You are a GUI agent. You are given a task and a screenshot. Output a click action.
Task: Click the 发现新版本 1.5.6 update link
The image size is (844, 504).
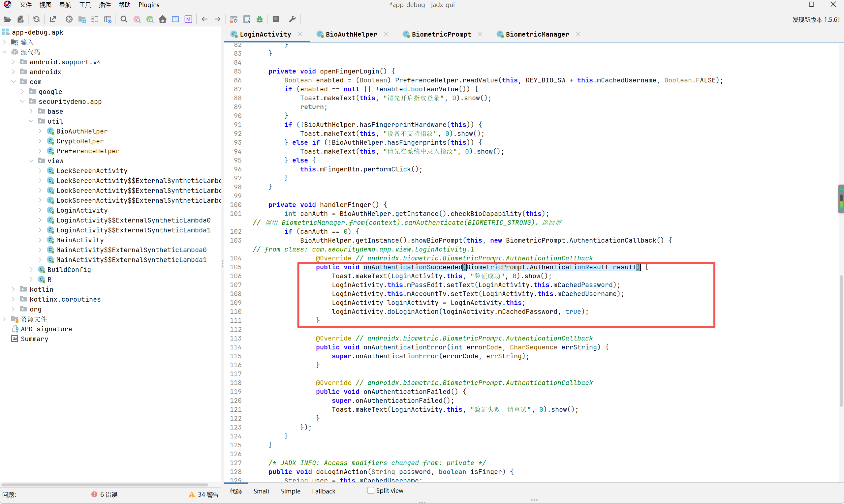[816, 19]
